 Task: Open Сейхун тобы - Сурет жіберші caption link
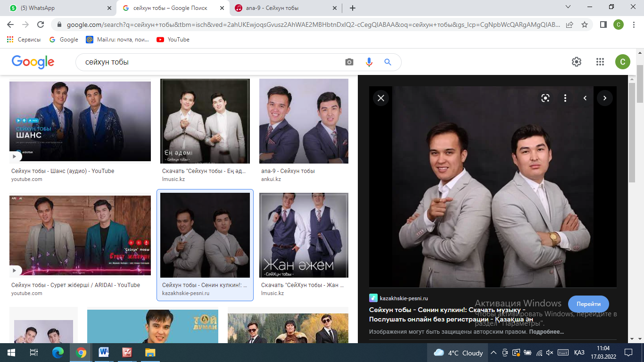click(x=75, y=285)
